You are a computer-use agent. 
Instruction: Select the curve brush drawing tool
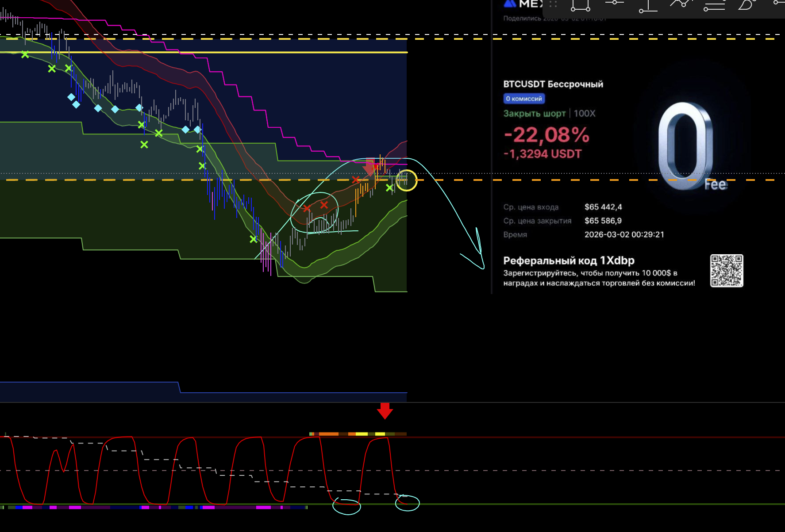[x=747, y=4]
